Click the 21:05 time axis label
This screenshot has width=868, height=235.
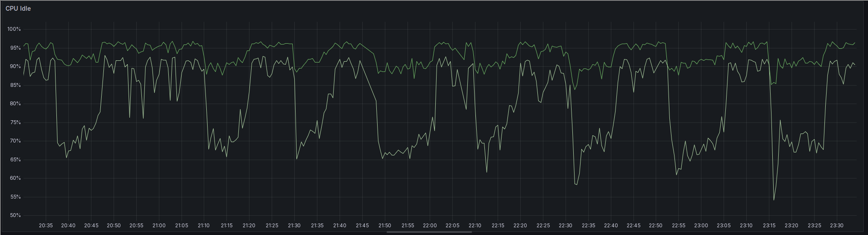(x=182, y=226)
